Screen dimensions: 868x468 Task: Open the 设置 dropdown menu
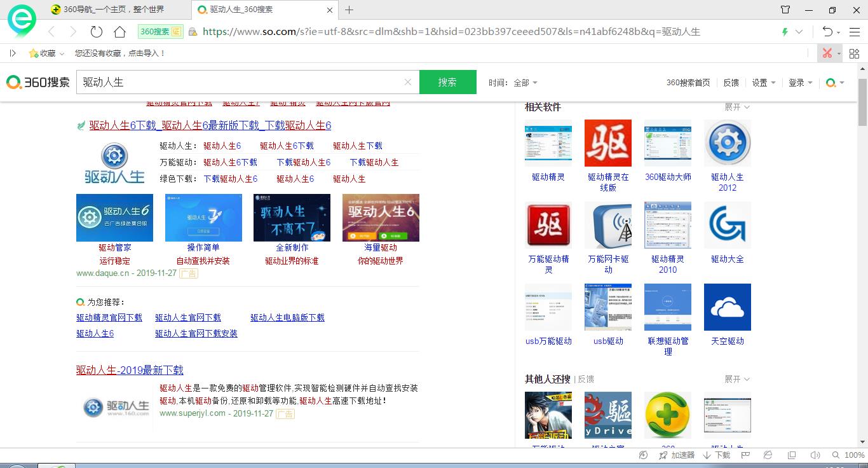point(763,83)
